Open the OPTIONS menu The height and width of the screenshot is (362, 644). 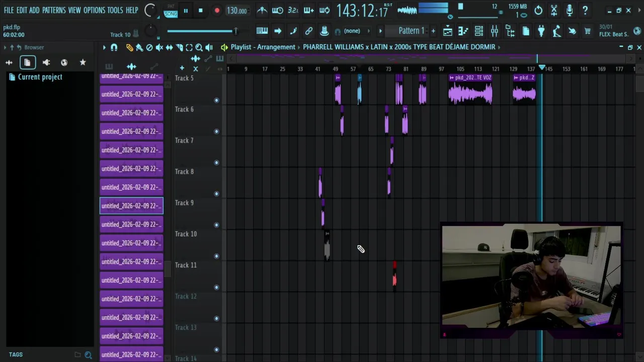(94, 10)
